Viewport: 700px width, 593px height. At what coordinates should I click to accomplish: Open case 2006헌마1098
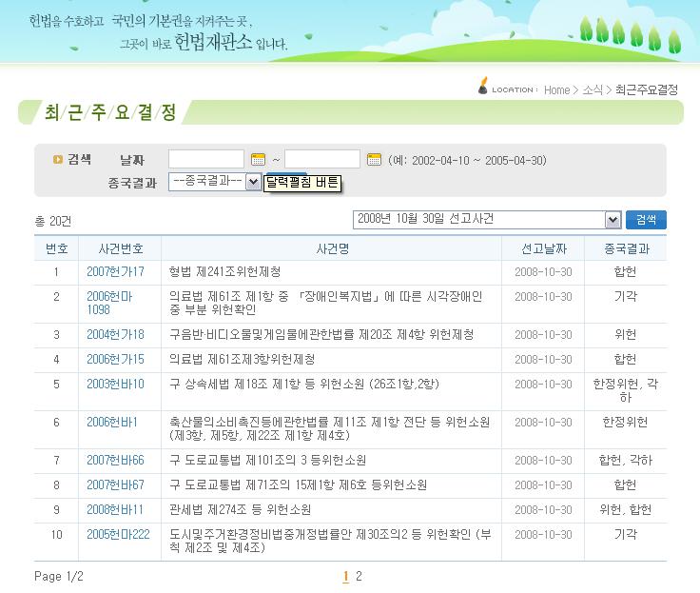click(x=109, y=303)
